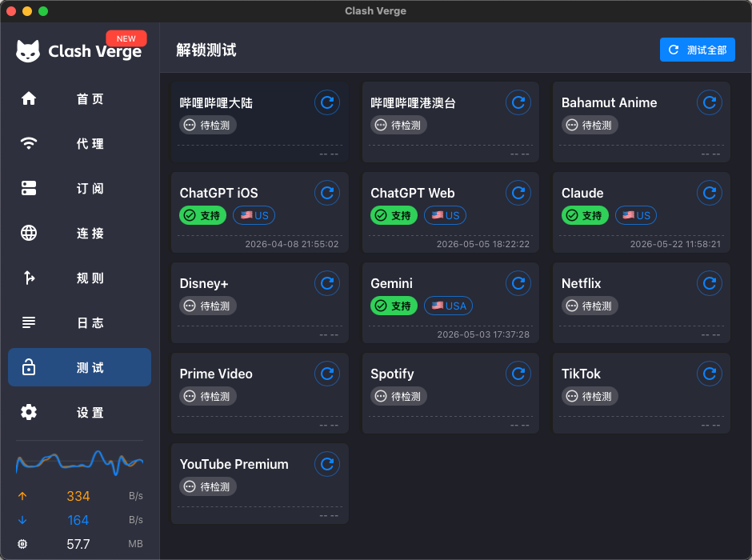The height and width of the screenshot is (560, 752).
Task: Click the Disney+ card title
Action: (204, 283)
